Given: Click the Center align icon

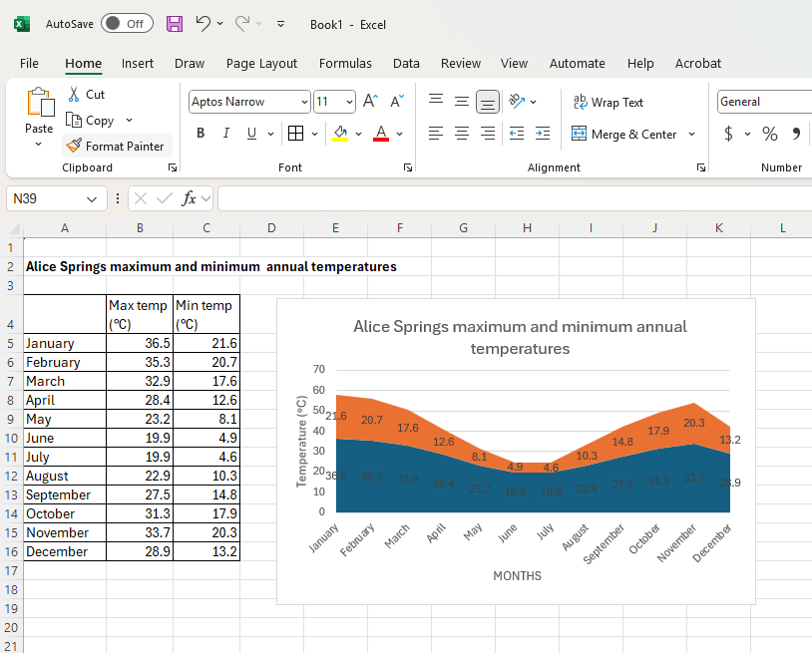Looking at the screenshot, I should coord(462,134).
